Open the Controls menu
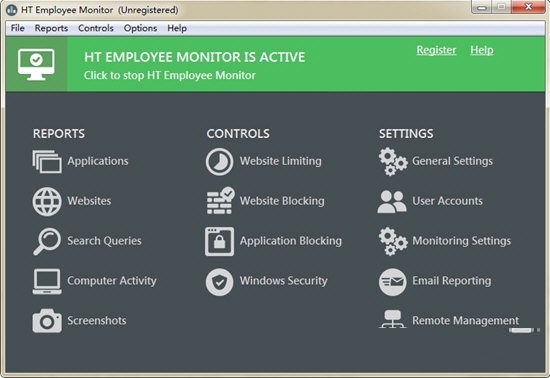Screen dimensions: 550x378 coord(96,28)
